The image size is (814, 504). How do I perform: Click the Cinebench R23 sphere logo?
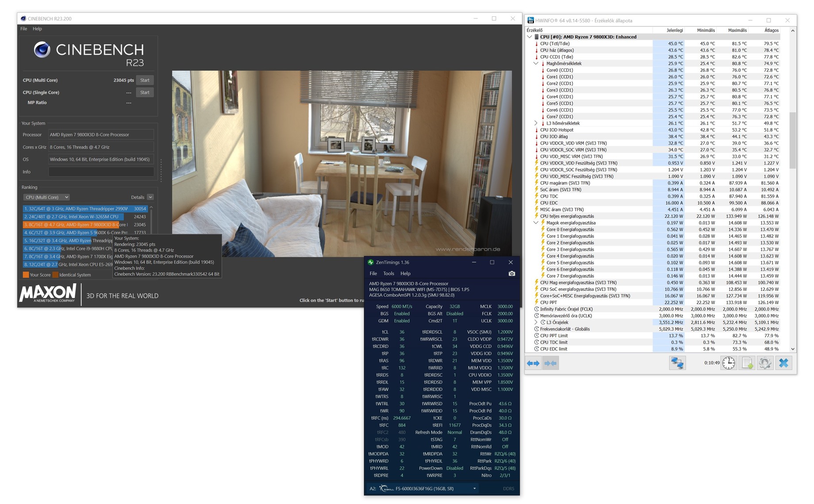(42, 50)
